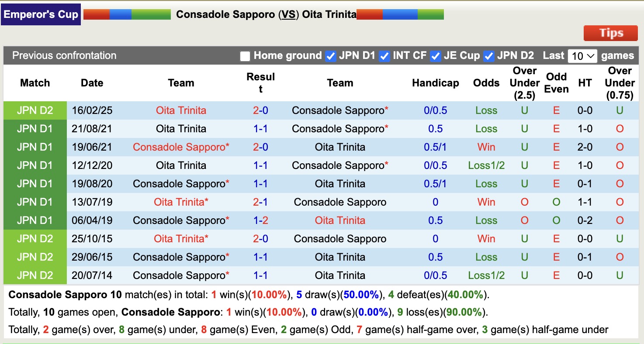The height and width of the screenshot is (344, 644).
Task: Uncheck the JE Cup filter
Action: pos(435,56)
